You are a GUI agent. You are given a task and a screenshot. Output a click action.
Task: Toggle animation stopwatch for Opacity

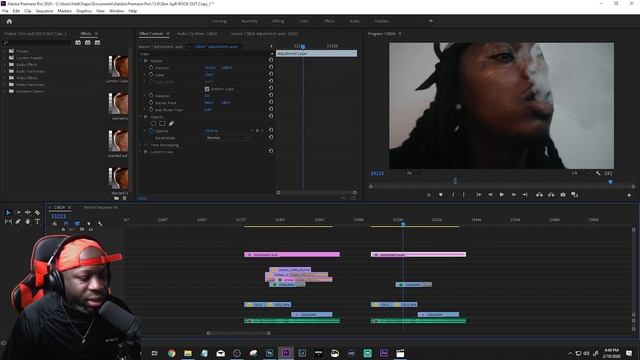click(x=151, y=131)
